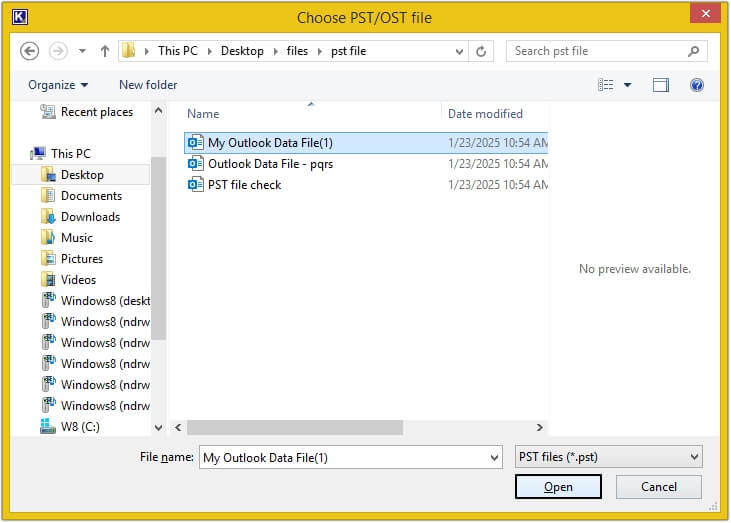Select PST file check
This screenshot has width=731, height=523.
pos(366,185)
